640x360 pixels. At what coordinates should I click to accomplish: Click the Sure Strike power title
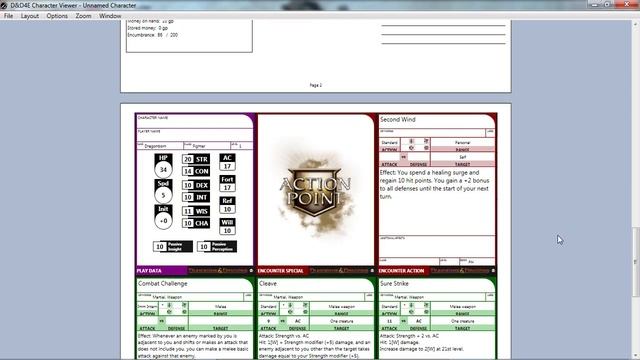pyautogui.click(x=394, y=283)
